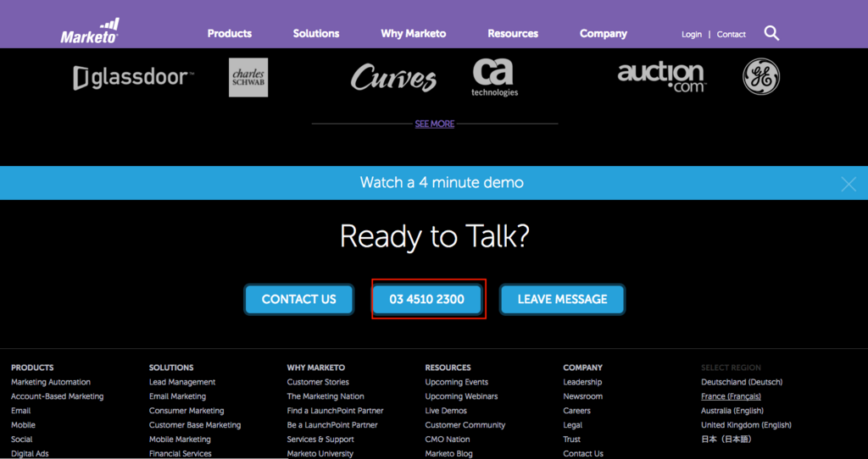
Task: Click the WHY MARKETO footer heading
Action: coord(315,368)
